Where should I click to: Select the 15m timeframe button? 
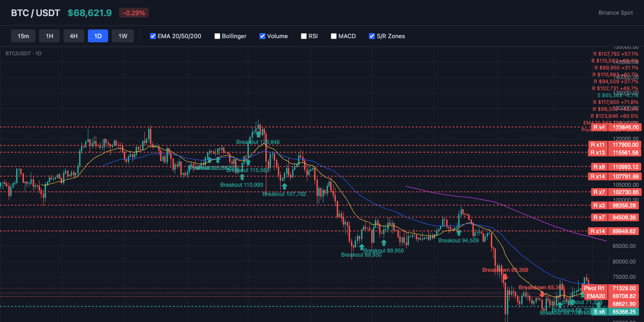23,35
